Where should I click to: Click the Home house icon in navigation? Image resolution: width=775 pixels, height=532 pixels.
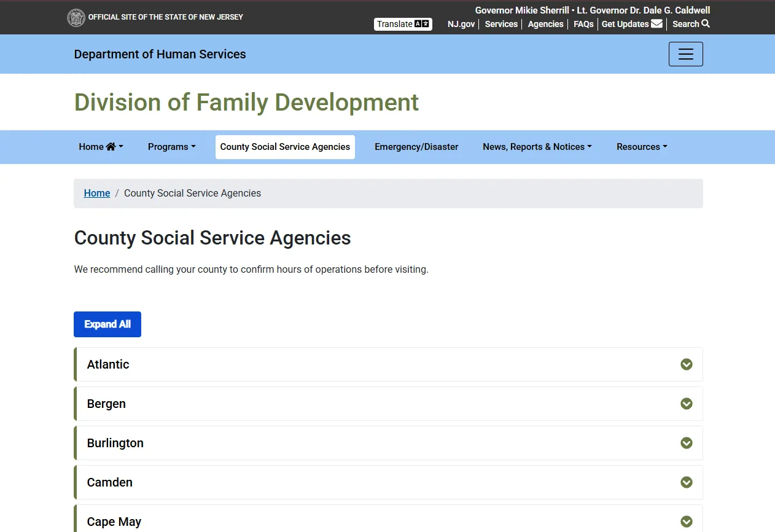click(111, 147)
